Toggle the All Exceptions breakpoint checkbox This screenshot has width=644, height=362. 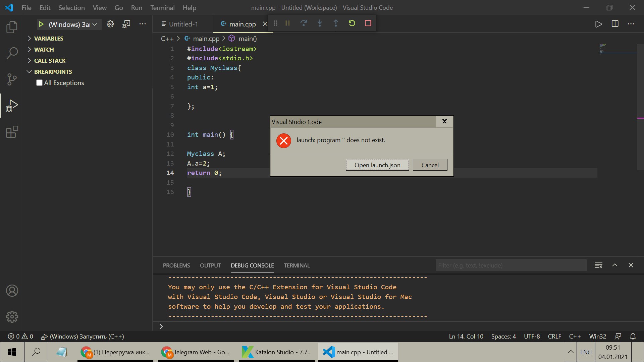click(40, 83)
